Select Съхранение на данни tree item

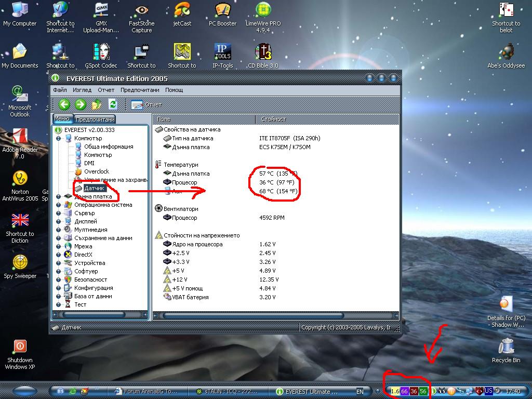click(103, 238)
